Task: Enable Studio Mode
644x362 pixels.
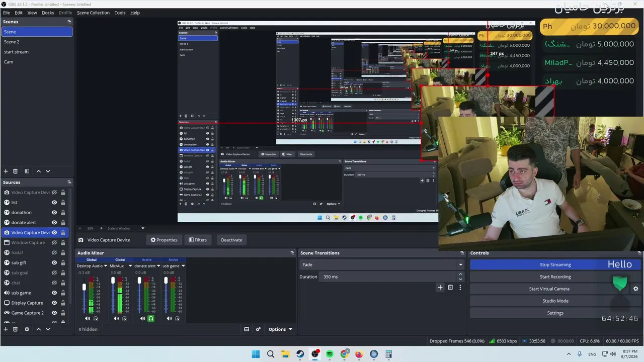Action: (555, 301)
